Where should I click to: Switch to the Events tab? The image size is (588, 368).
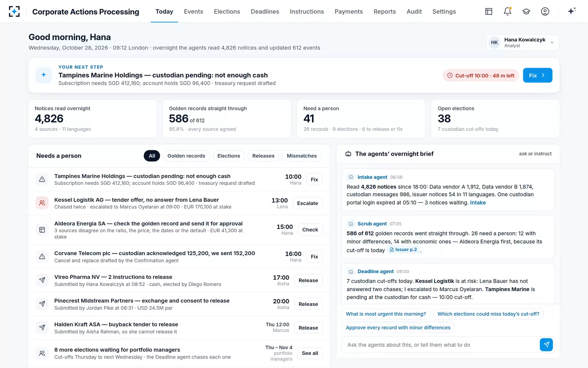tap(194, 11)
